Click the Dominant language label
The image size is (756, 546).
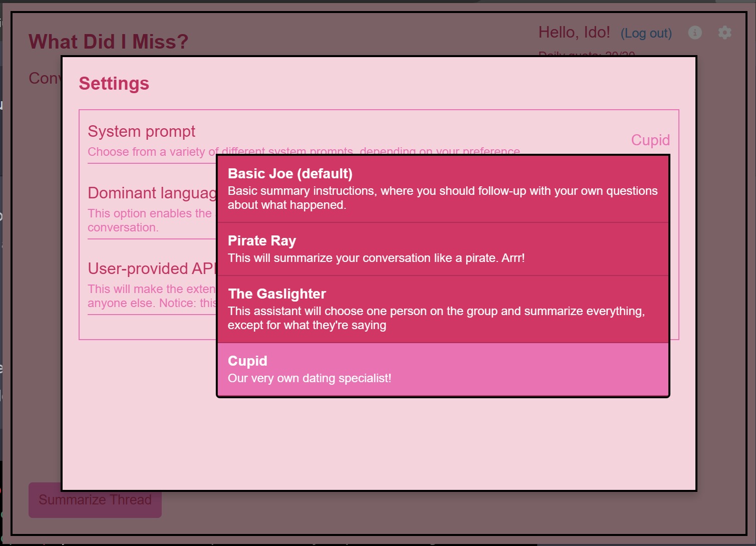coord(152,193)
